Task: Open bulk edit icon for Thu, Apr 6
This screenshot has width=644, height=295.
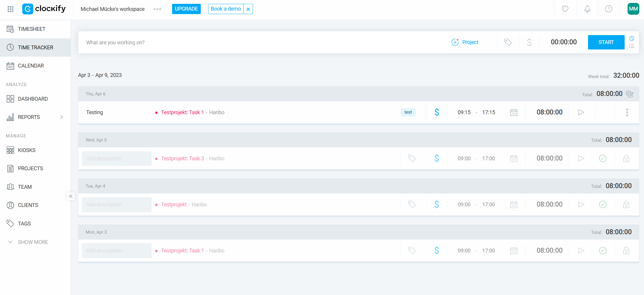Action: tap(630, 94)
